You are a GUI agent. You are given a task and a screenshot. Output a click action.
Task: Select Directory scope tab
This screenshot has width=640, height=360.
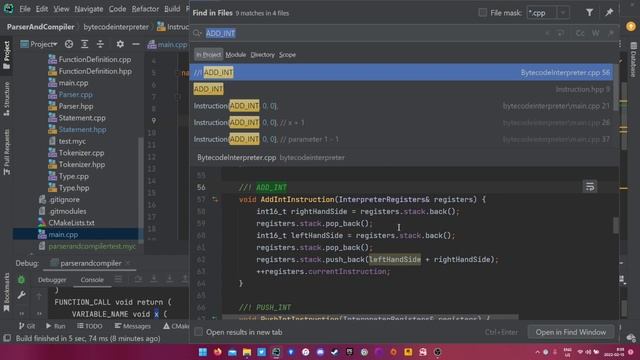click(x=262, y=55)
